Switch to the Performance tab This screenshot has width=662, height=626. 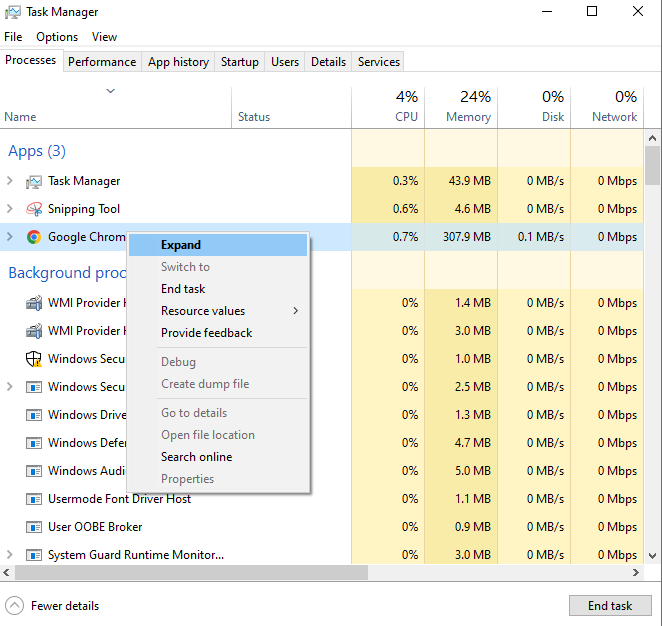tap(102, 62)
